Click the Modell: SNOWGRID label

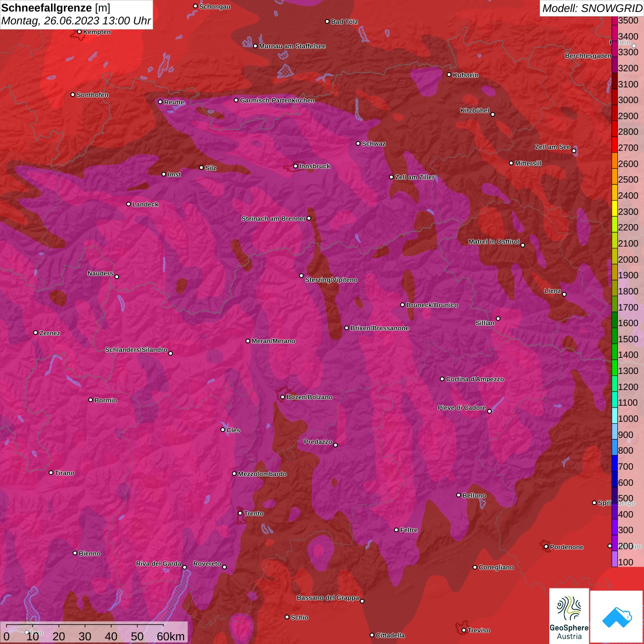[x=592, y=8]
